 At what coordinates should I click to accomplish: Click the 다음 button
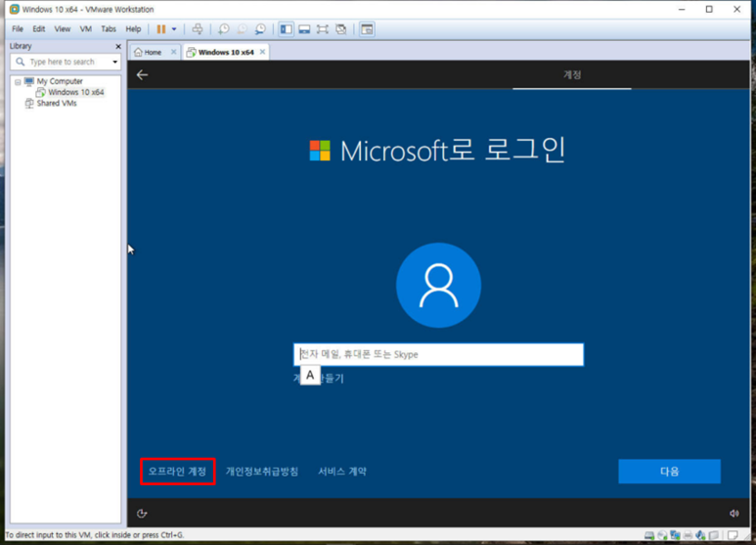(x=669, y=472)
